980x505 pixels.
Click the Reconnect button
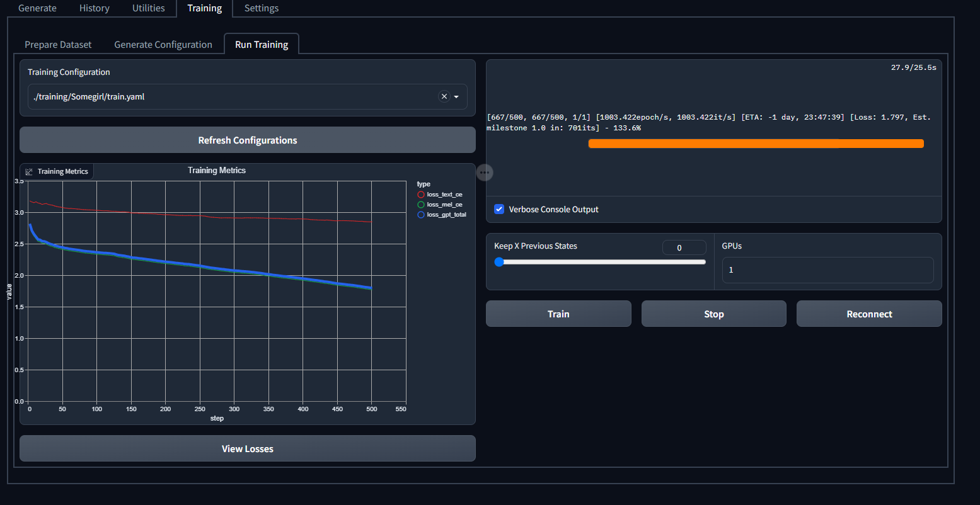(x=870, y=314)
